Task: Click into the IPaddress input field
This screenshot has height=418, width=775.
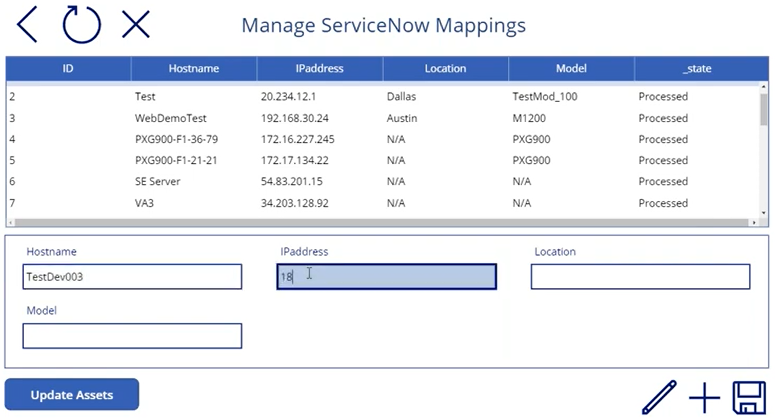Action: (x=387, y=277)
